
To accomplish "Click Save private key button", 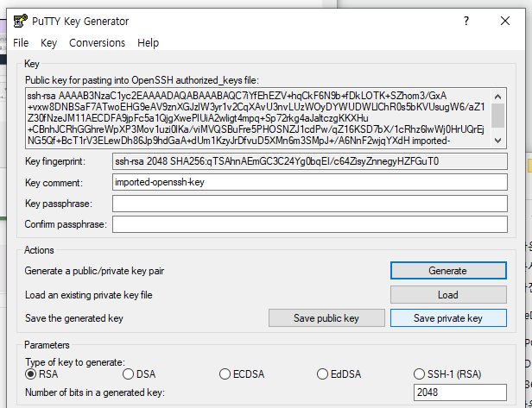I will click(448, 317).
